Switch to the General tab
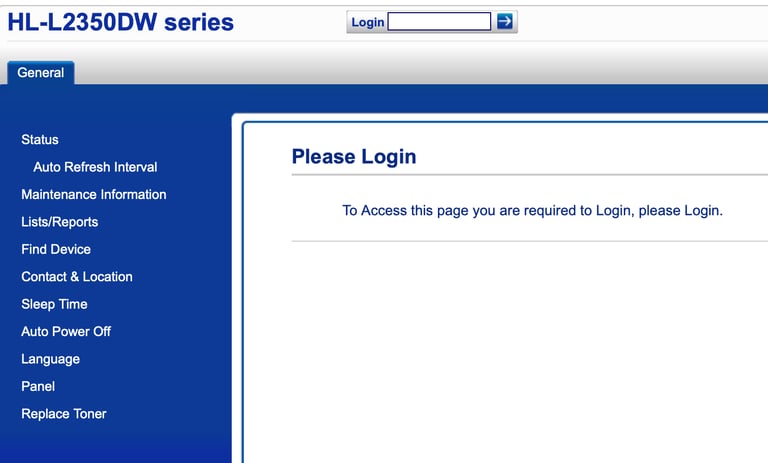The width and height of the screenshot is (768, 463). click(41, 73)
